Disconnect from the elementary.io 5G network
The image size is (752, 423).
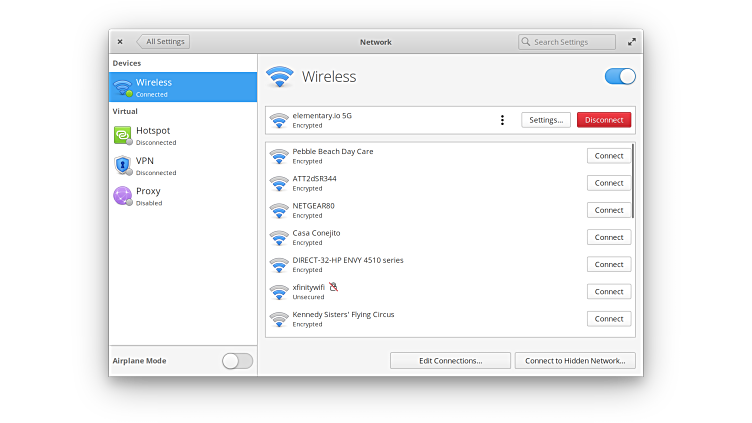click(x=604, y=120)
